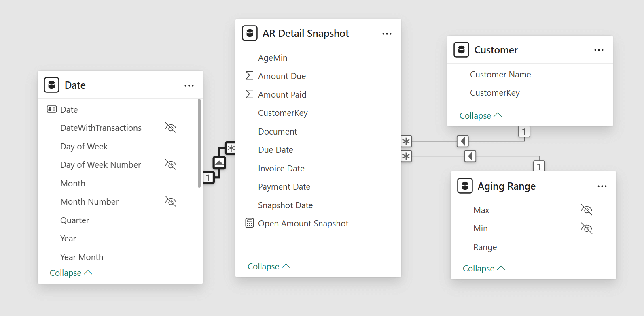Screen dimensions: 644x316
Task: Toggle visibility of Month Number field
Action: point(171,202)
